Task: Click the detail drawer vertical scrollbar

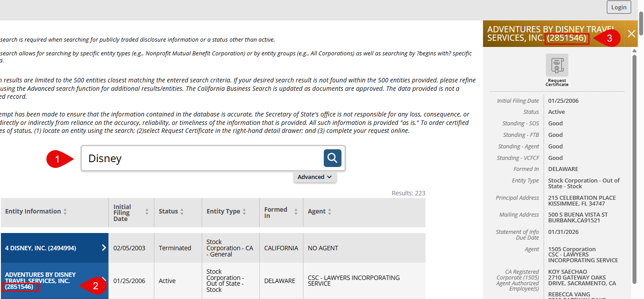Action: 634,168
